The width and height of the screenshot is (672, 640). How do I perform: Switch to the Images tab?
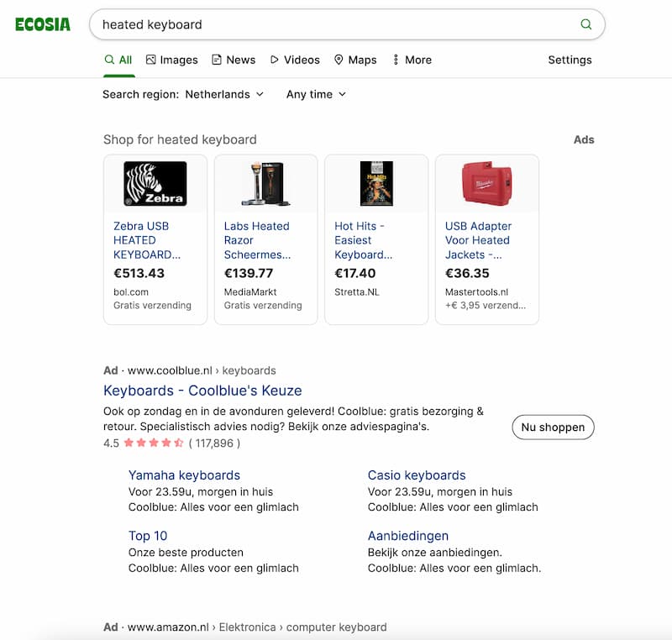(172, 60)
